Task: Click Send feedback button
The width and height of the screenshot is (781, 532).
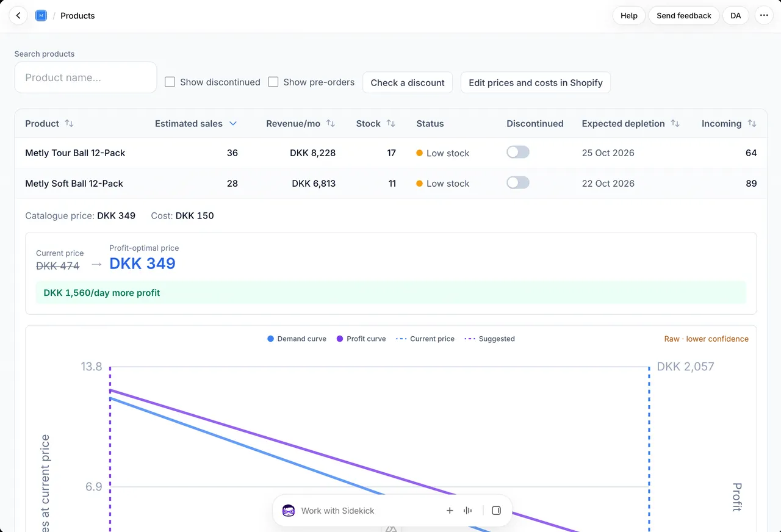Action: [684, 16]
